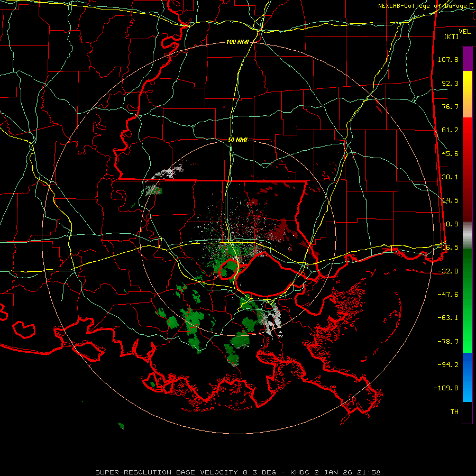Click the 76.7 legend value
The width and height of the screenshot is (476, 476).
pos(450,106)
